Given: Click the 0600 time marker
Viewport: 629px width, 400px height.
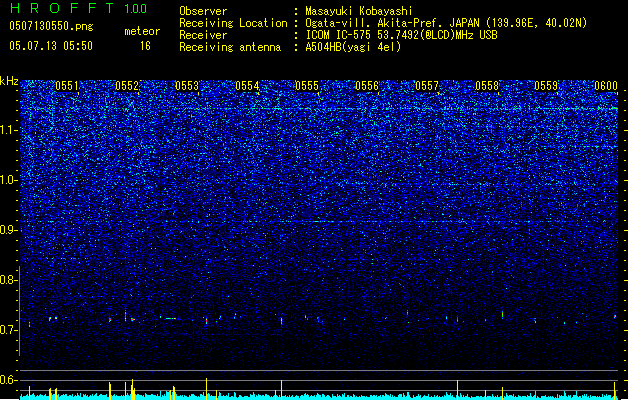Looking at the screenshot, I should (x=606, y=86).
